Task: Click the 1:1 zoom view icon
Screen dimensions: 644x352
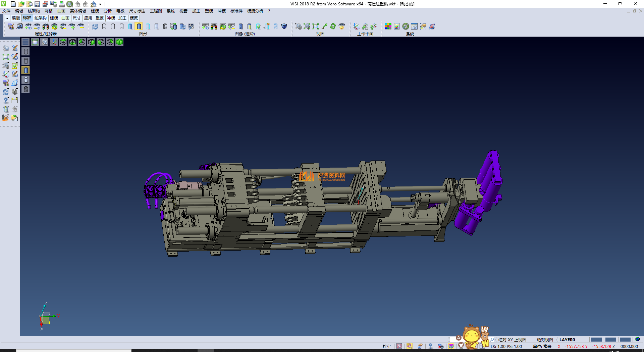Action: pos(316,26)
